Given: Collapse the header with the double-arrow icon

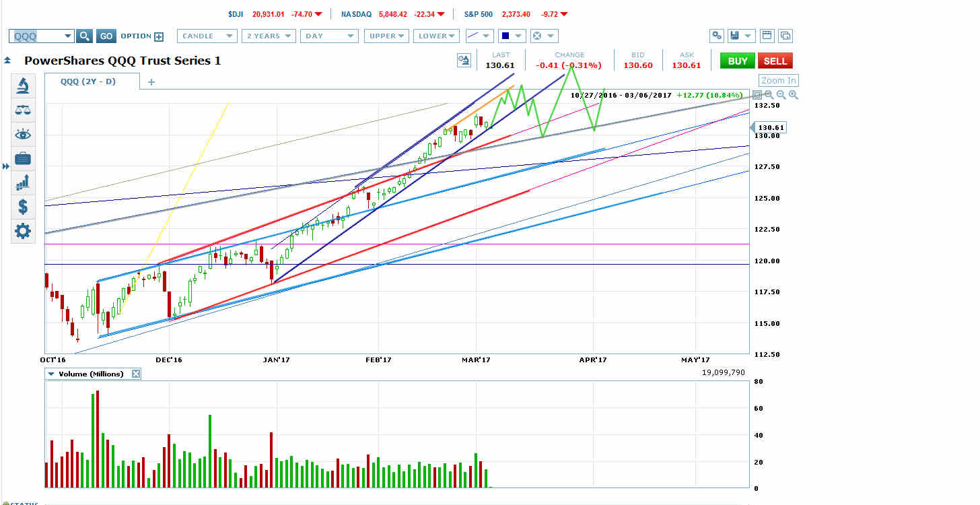Looking at the screenshot, I should click(x=7, y=61).
